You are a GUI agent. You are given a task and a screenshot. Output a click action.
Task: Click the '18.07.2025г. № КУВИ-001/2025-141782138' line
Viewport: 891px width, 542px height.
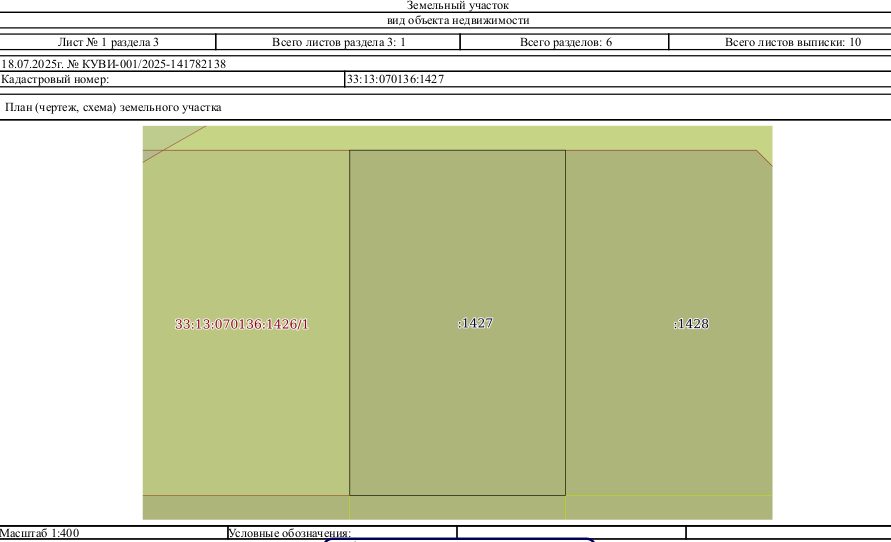click(114, 64)
